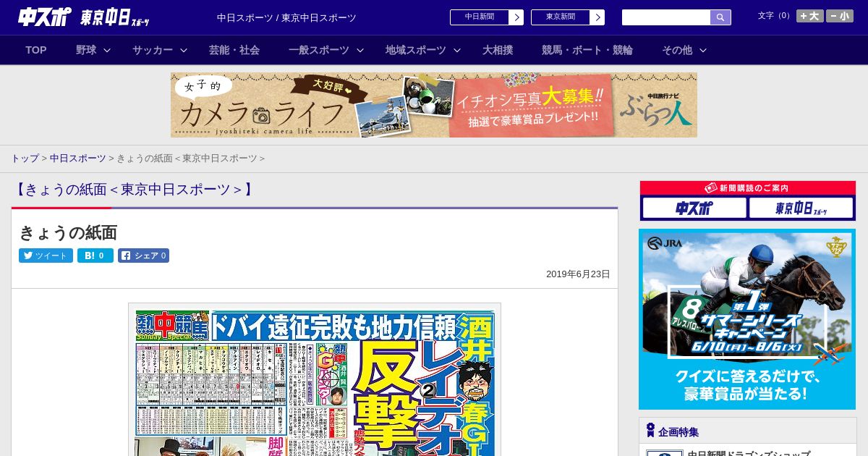
Task: Increase text size with ＋大 button
Action: click(810, 16)
